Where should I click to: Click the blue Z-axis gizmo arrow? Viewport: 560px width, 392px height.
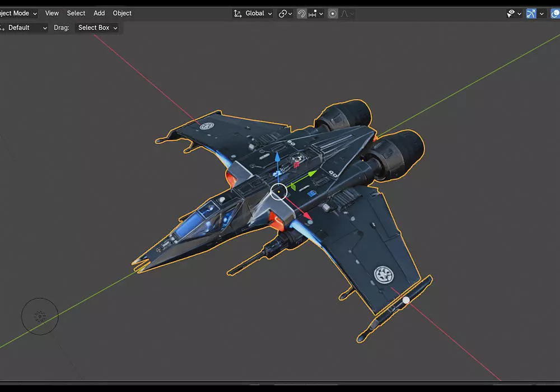click(x=277, y=158)
